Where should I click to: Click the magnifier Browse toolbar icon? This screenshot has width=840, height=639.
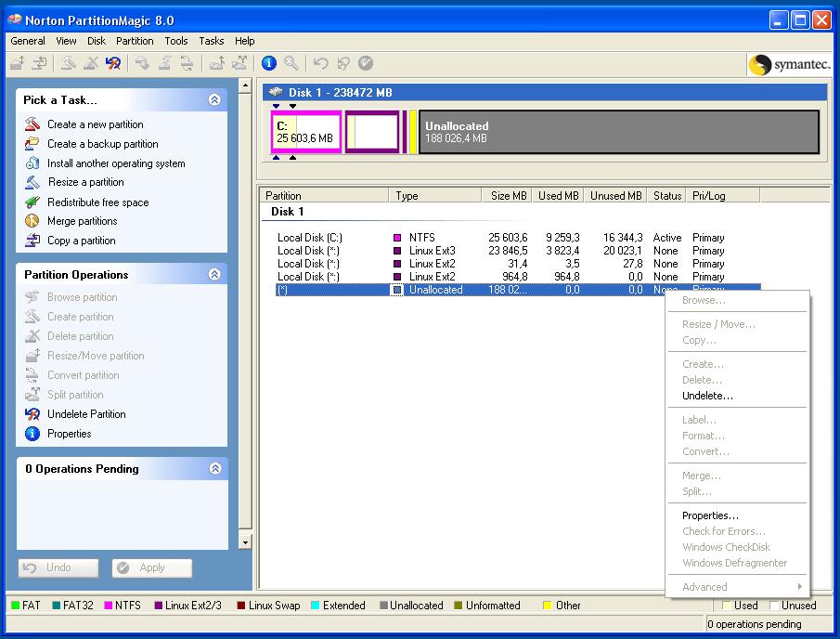coord(291,63)
